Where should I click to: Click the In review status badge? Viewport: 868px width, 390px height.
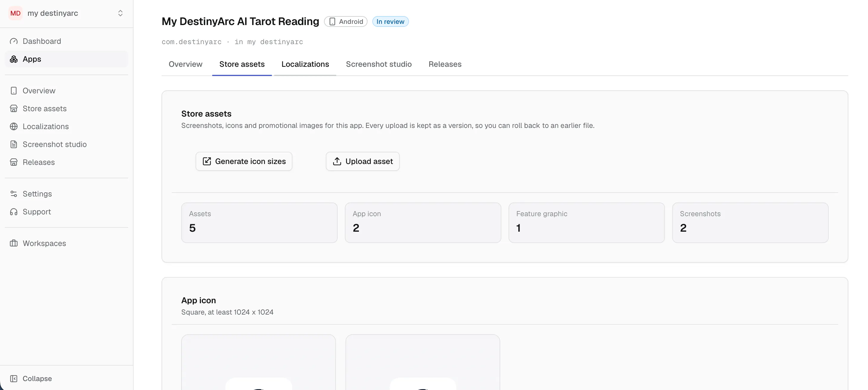pos(390,21)
